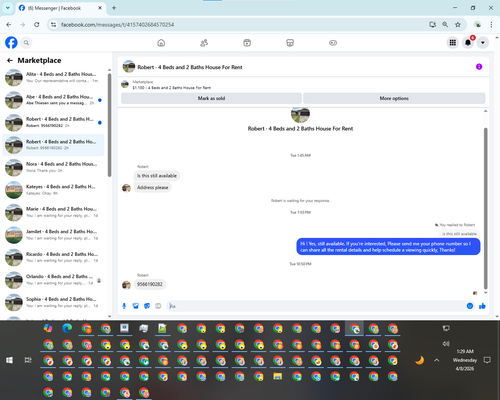
Task: Go back with browser back arrow
Action: pos(9,25)
